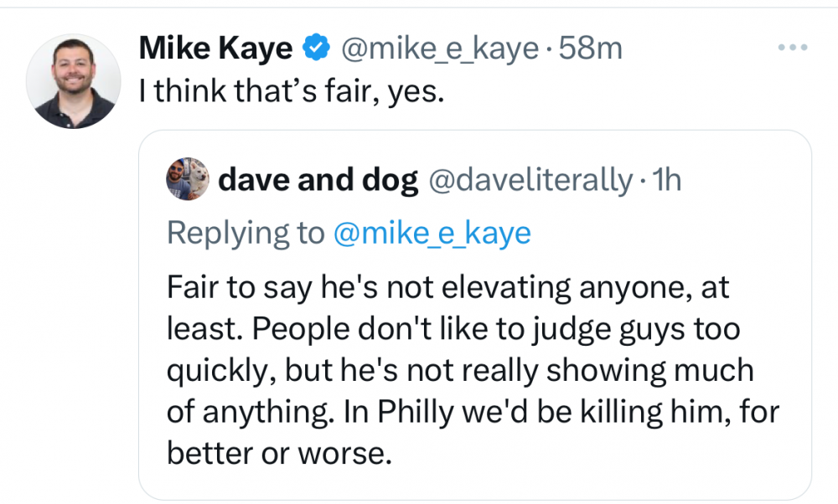Click the dave and dog avatar
Viewport: 838px width, 504px height.
click(x=189, y=179)
